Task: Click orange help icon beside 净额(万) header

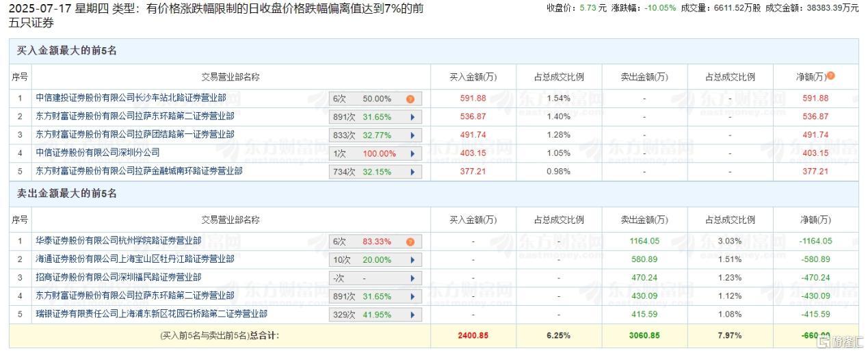Action: [x=831, y=77]
